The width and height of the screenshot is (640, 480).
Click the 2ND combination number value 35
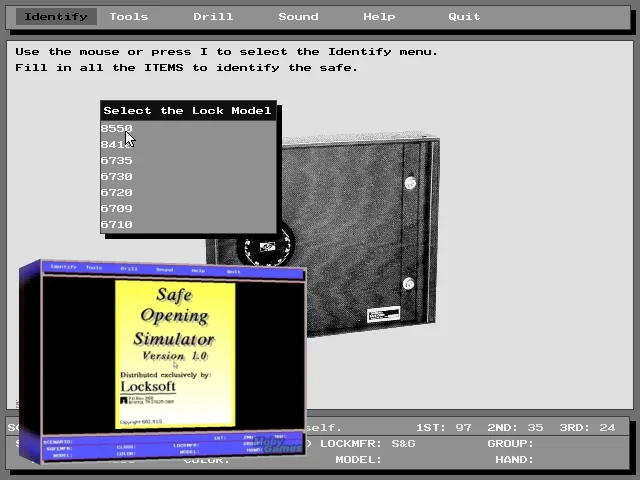535,427
